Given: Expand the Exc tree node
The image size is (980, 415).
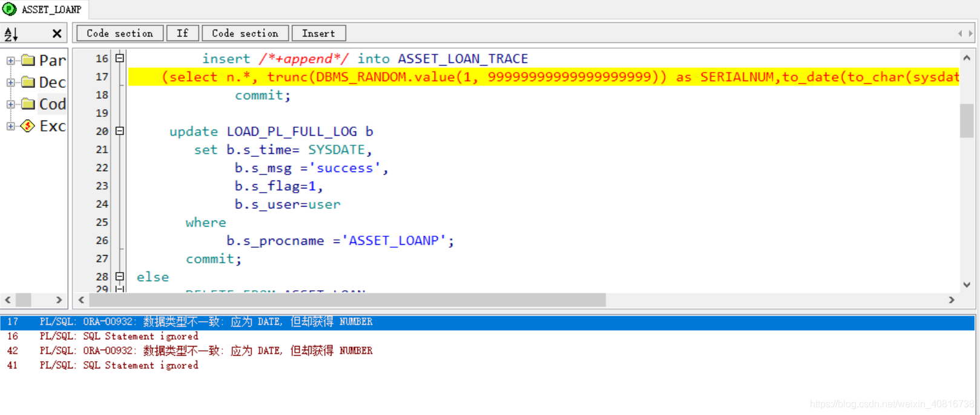Looking at the screenshot, I should (x=10, y=126).
